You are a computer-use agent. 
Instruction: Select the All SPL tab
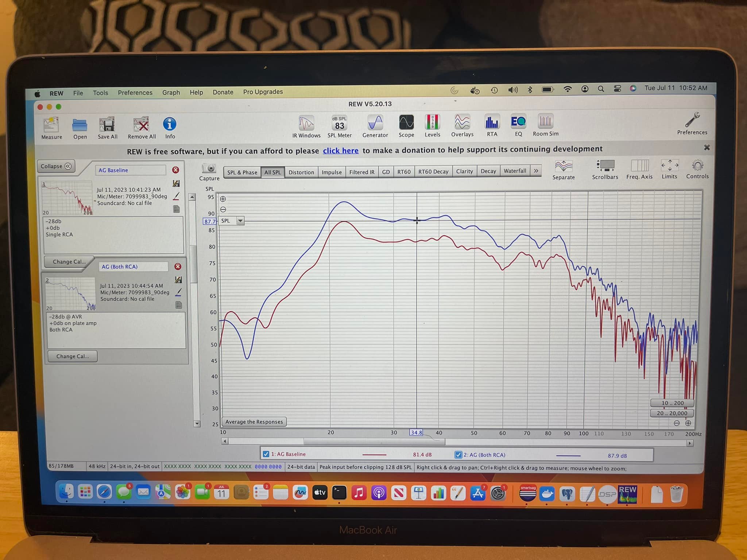[x=272, y=172]
